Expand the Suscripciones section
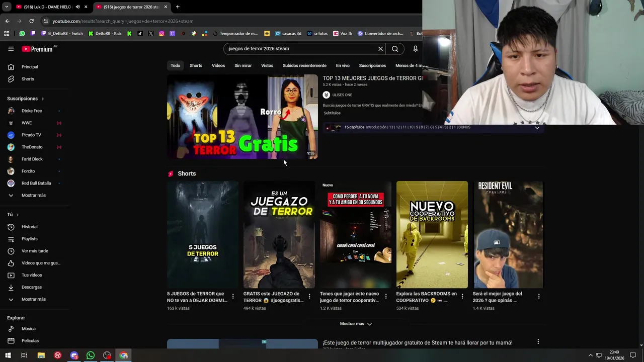The width and height of the screenshot is (644, 362). pyautogui.click(x=26, y=99)
